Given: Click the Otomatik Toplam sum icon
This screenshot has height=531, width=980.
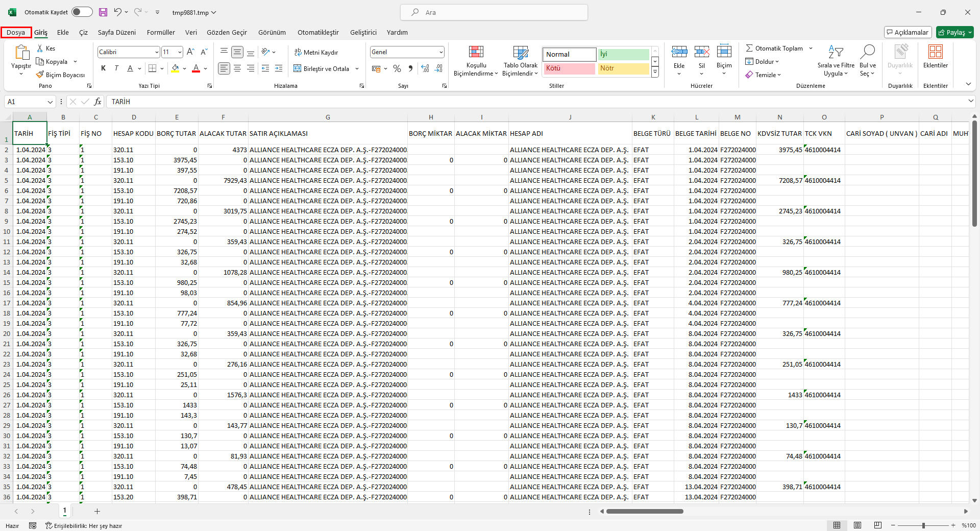Looking at the screenshot, I should pos(749,49).
